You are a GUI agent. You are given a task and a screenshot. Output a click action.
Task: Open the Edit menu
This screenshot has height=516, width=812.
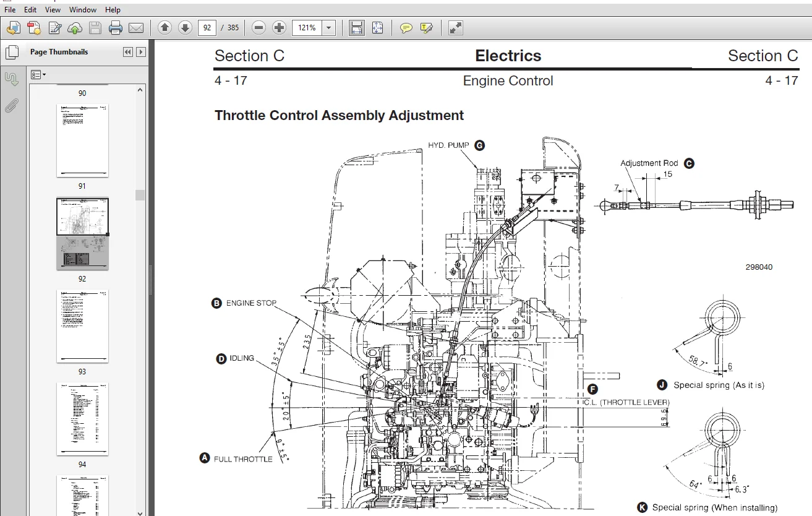[30, 10]
